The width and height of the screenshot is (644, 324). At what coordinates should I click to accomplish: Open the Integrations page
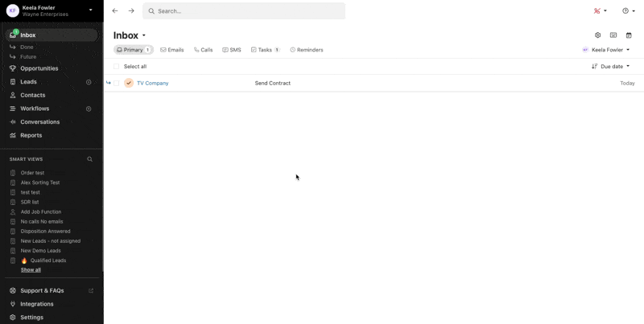(x=37, y=304)
